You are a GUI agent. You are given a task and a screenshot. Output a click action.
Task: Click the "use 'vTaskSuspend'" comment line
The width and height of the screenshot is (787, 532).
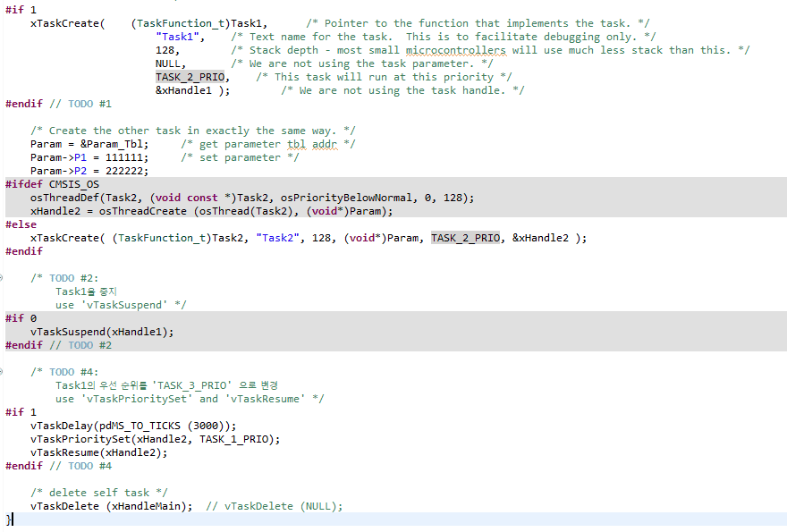coord(121,305)
